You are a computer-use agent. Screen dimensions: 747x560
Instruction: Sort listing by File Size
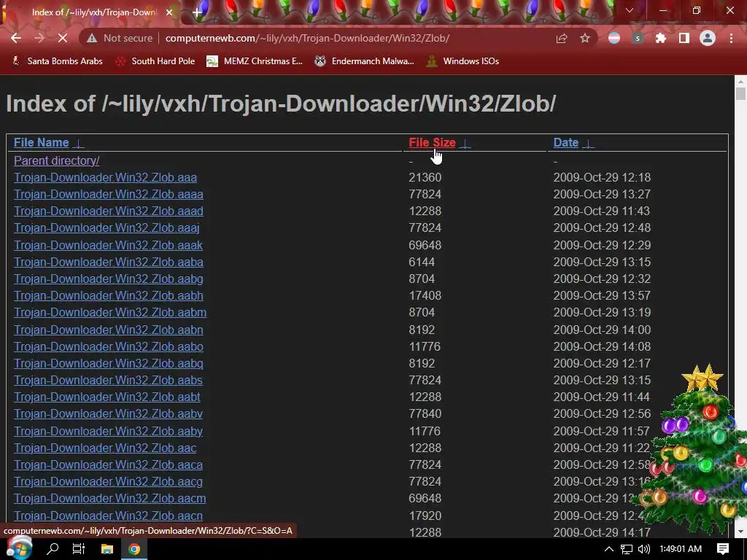[x=432, y=142]
